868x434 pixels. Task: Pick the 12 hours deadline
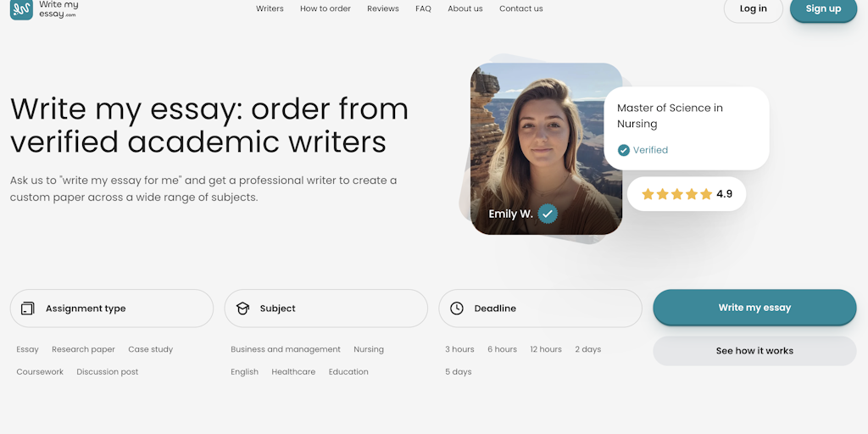point(546,349)
